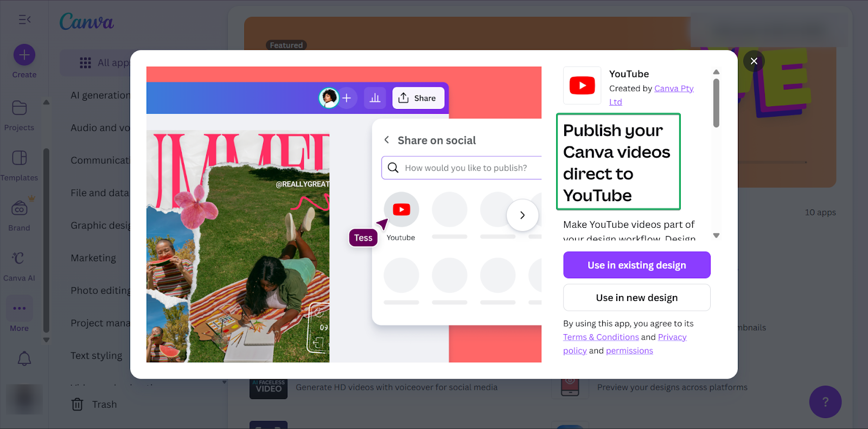
Task: Open Brand kit in the sidebar
Action: pos(19,216)
